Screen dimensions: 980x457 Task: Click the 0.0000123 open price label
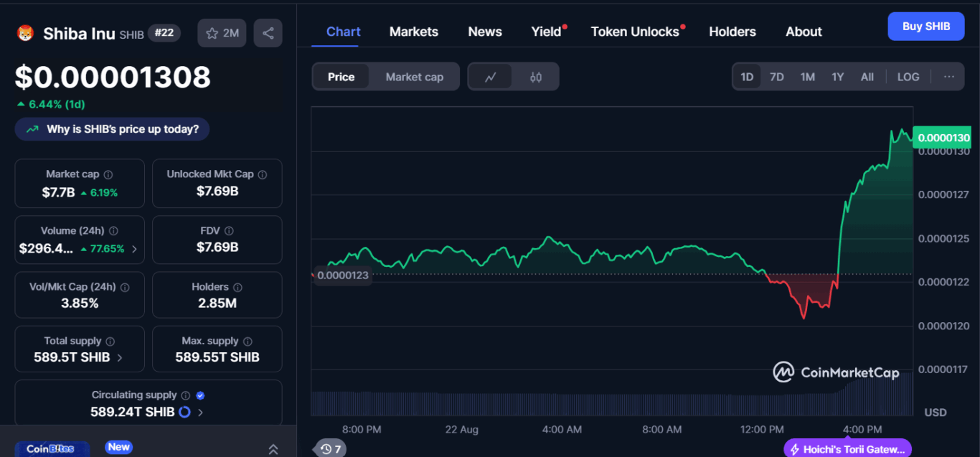click(342, 275)
